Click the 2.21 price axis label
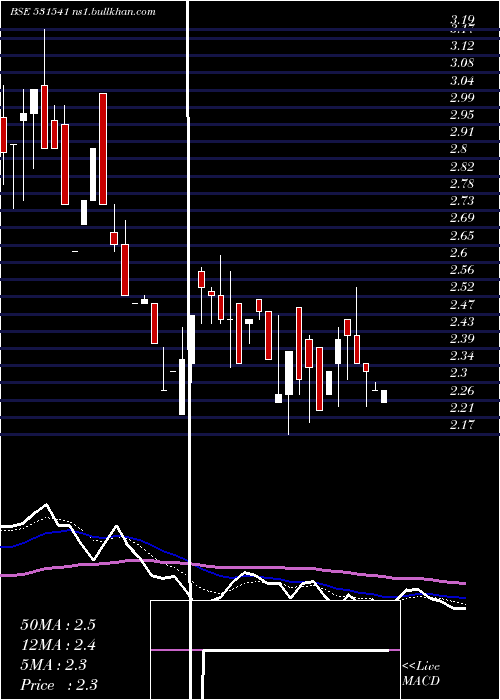The width and height of the screenshot is (500, 700). pos(462,408)
